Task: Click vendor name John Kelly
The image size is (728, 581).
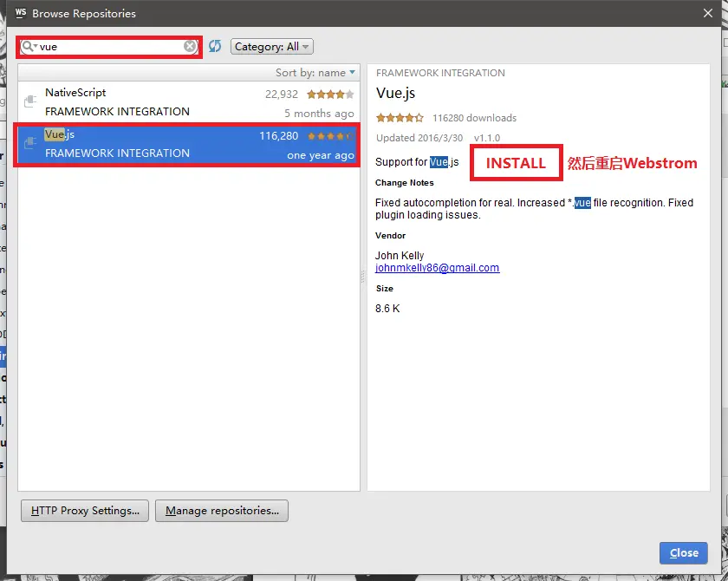Action: coord(400,256)
